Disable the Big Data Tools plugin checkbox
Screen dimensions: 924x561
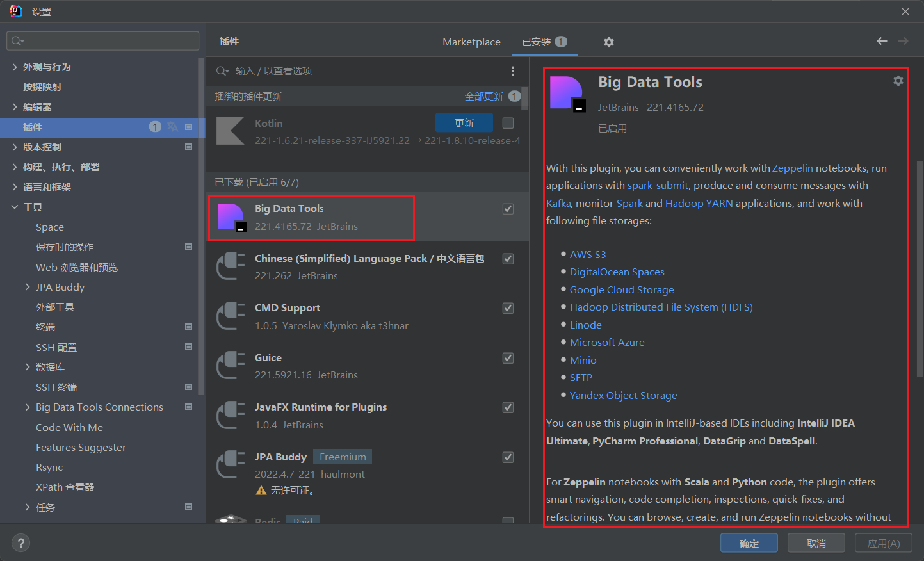click(508, 209)
